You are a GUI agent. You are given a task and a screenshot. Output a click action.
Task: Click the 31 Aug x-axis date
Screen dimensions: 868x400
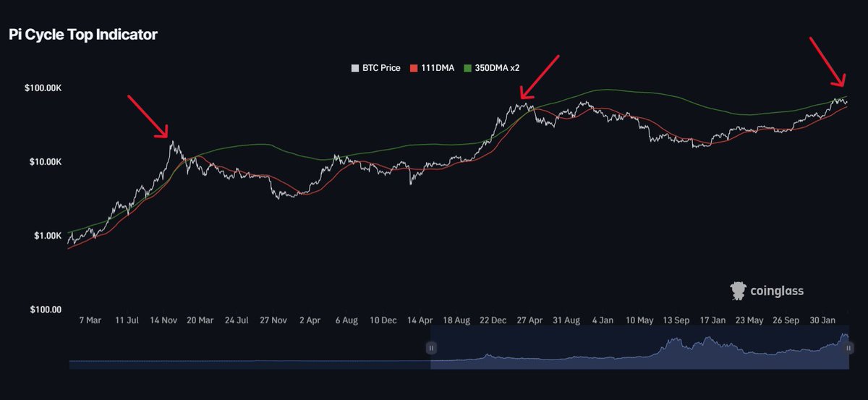[567, 320]
